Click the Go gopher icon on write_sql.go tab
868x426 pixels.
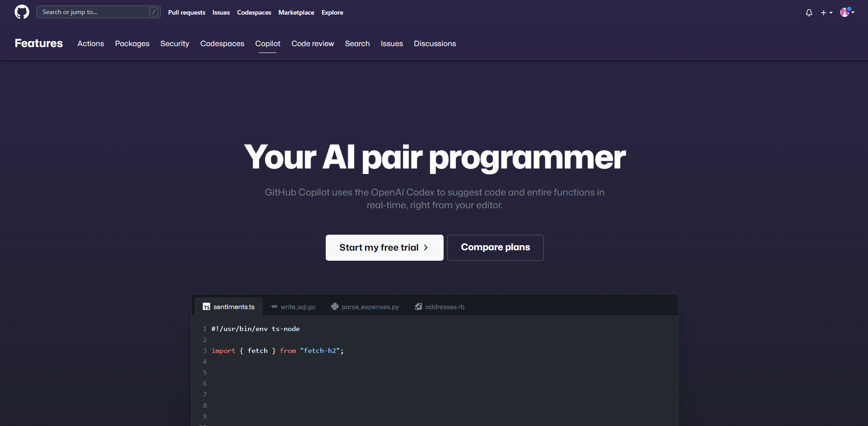point(274,306)
